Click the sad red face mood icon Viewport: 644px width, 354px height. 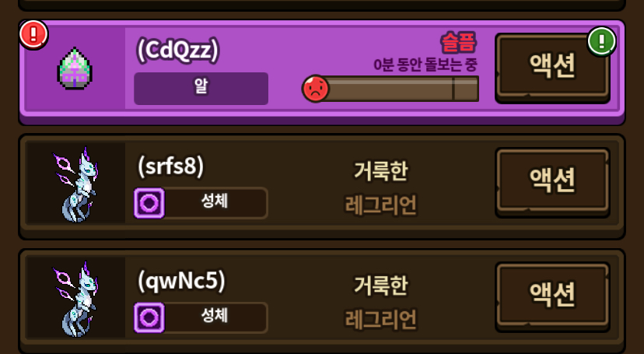[x=316, y=88]
